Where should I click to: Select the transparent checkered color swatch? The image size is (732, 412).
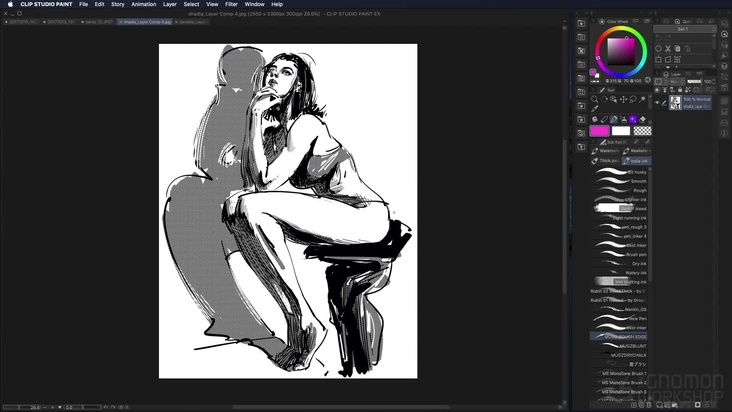(x=642, y=131)
